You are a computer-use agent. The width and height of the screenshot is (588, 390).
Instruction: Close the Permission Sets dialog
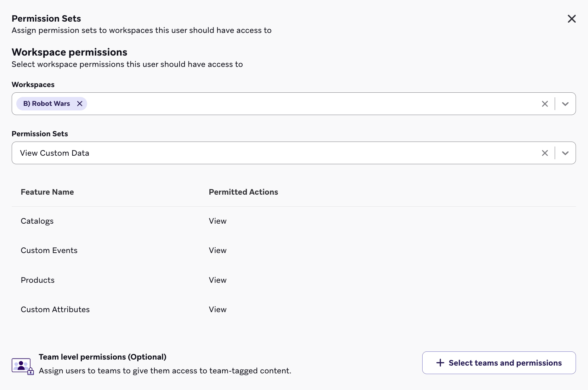click(x=572, y=19)
